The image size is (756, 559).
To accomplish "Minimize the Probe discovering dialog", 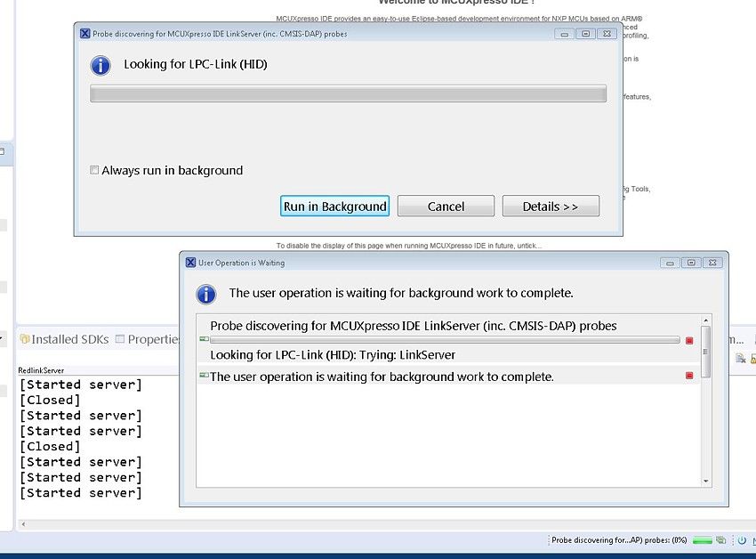I will click(565, 34).
